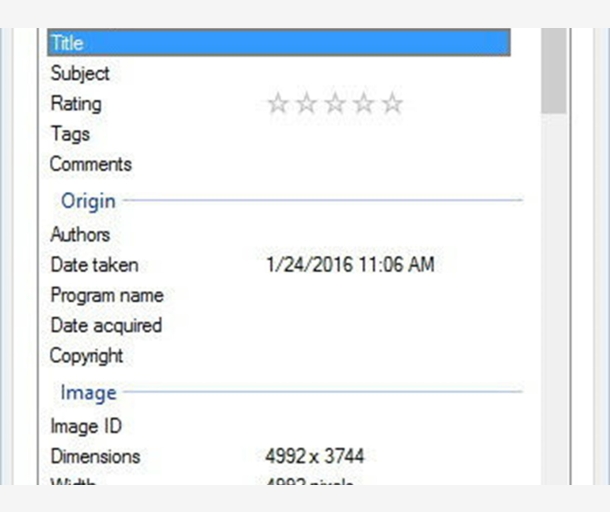Select the Dimensions value 4992 x 3744
This screenshot has height=512, width=610.
click(315, 456)
